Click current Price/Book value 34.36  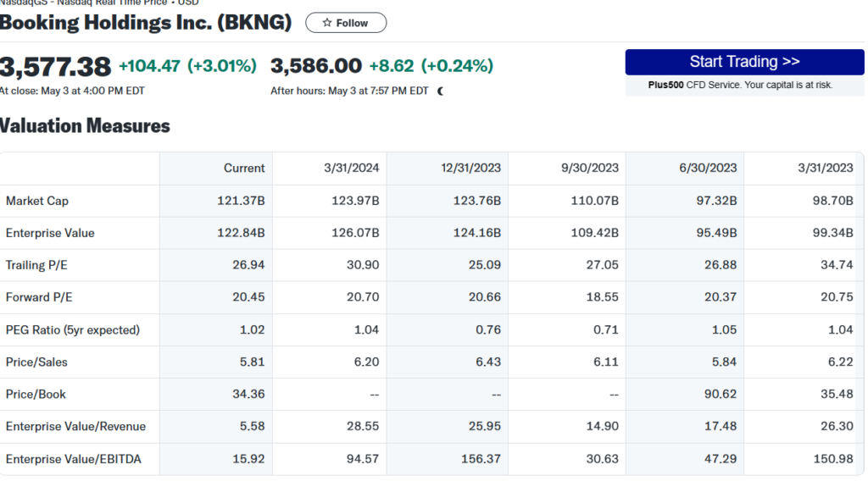click(248, 394)
